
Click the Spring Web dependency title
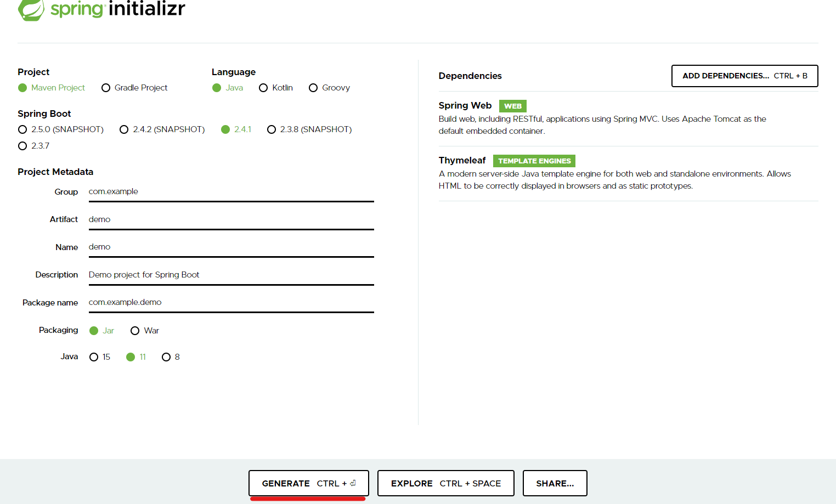(x=465, y=105)
